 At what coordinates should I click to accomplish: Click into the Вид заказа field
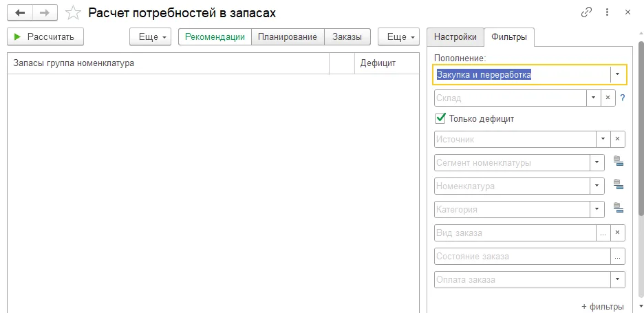(x=515, y=233)
